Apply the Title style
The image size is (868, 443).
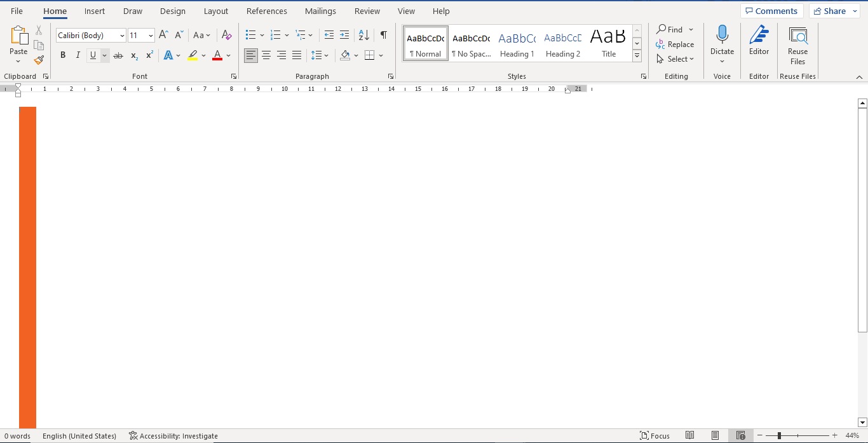point(609,43)
